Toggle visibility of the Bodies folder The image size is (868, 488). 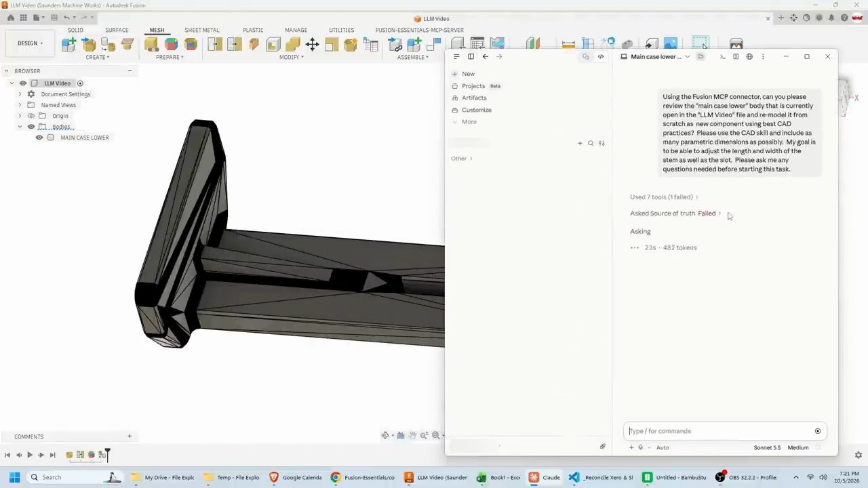point(31,127)
